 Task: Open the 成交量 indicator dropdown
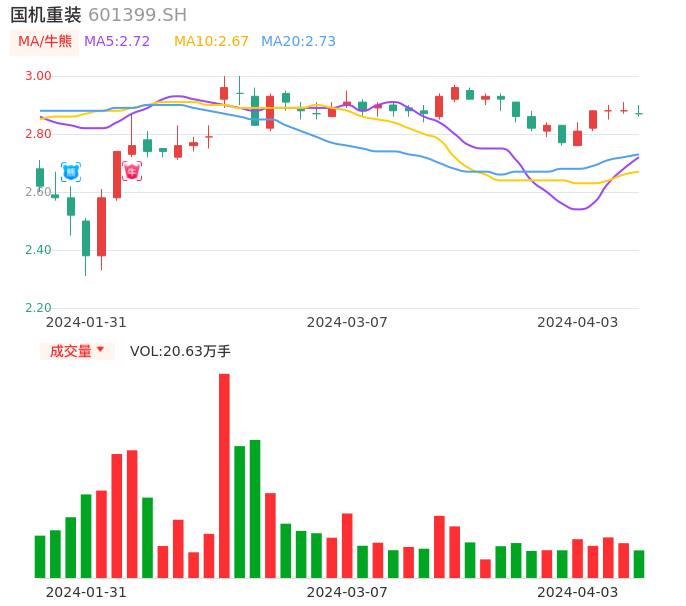pos(71,351)
